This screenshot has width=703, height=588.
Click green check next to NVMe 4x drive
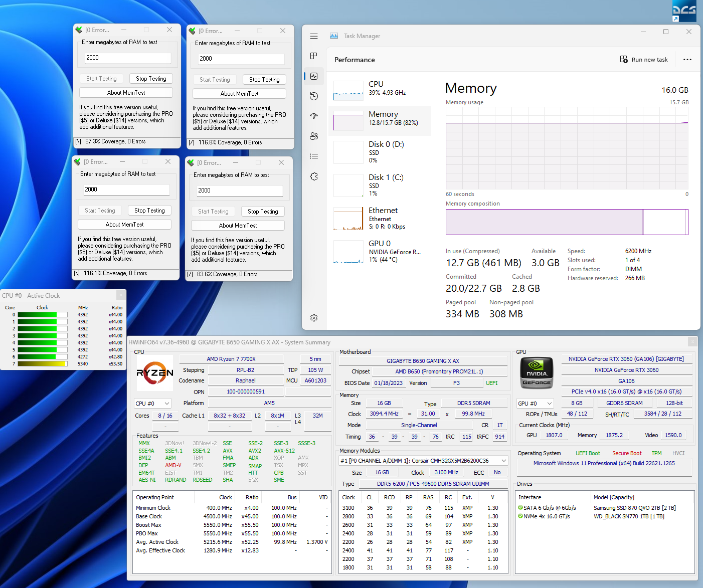coord(520,516)
